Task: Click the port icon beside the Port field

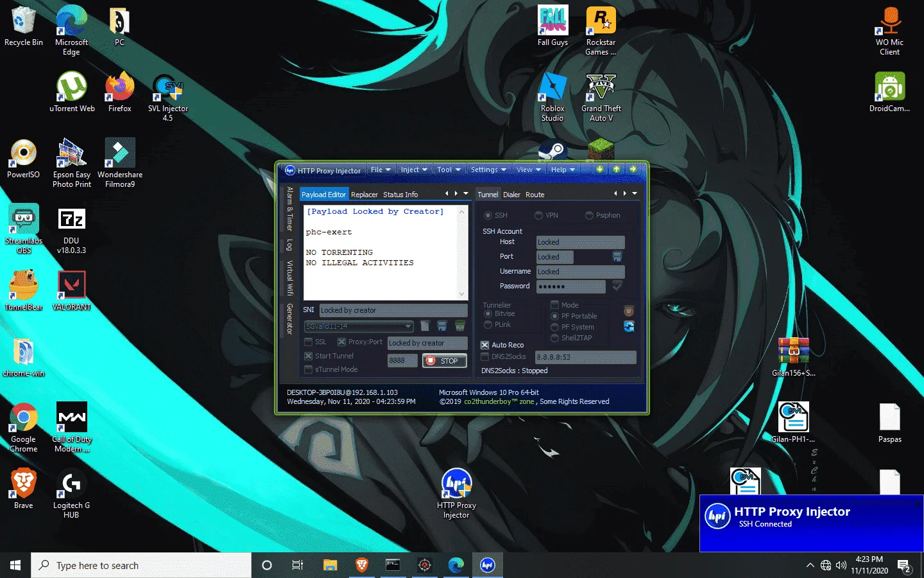Action: click(x=617, y=257)
